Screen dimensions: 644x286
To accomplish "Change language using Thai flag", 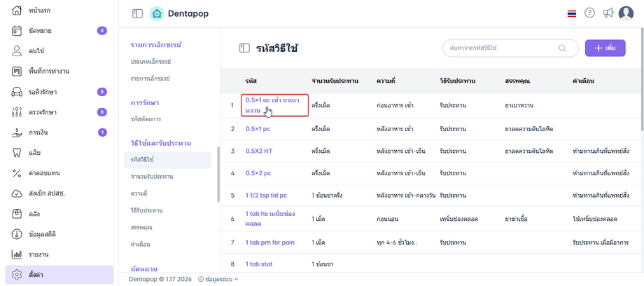I will pyautogui.click(x=572, y=13).
